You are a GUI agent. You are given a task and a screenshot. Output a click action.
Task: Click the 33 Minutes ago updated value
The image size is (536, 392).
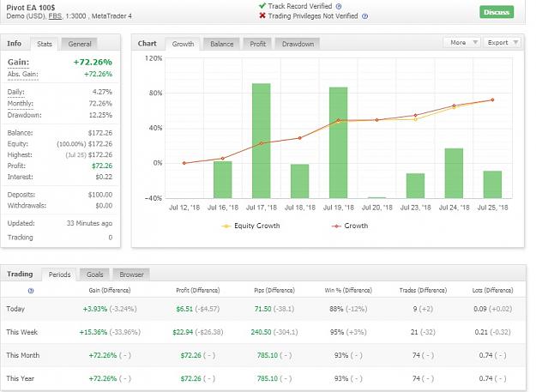point(89,223)
